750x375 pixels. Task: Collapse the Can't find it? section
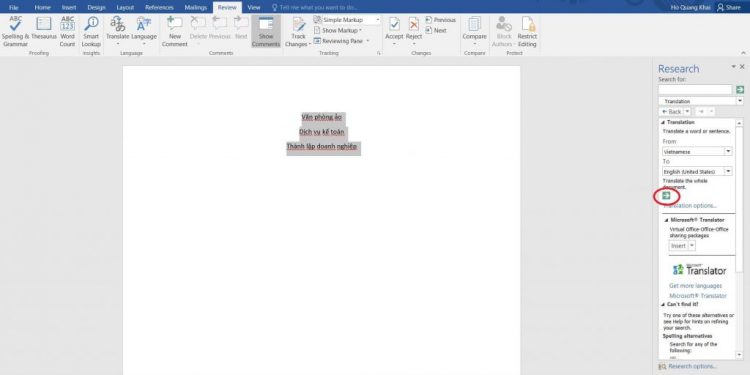[663, 304]
